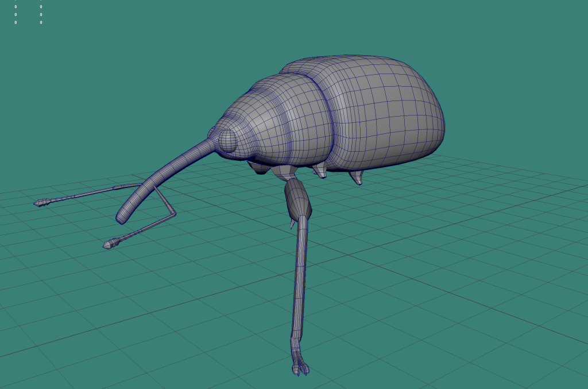
Task: Select the claw at the bottom of the leg
Action: [x=300, y=367]
